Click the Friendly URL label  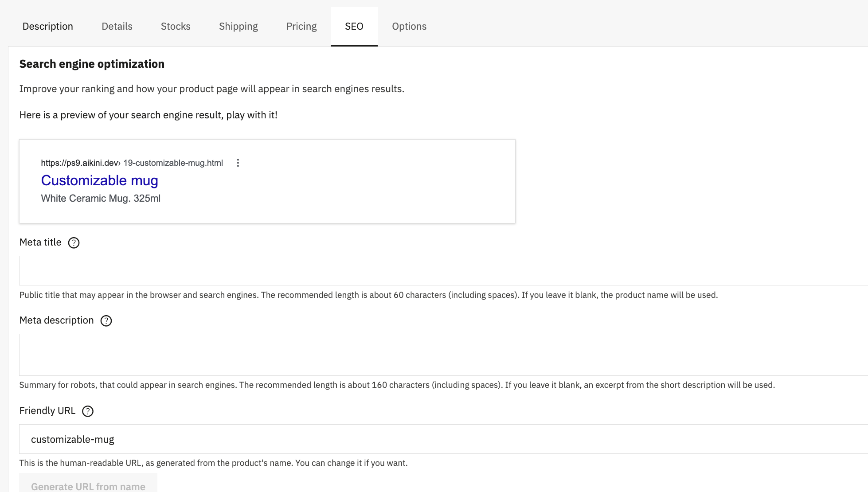tap(47, 411)
